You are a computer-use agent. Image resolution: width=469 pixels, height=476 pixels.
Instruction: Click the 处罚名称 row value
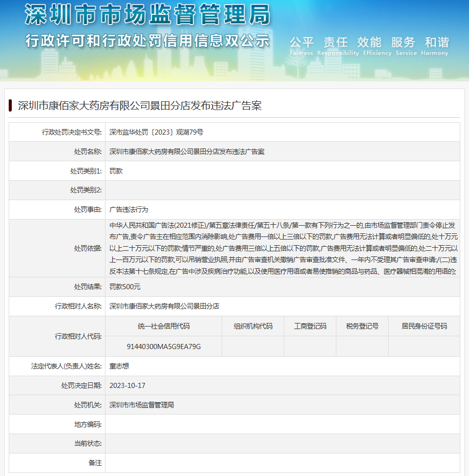[x=187, y=152]
